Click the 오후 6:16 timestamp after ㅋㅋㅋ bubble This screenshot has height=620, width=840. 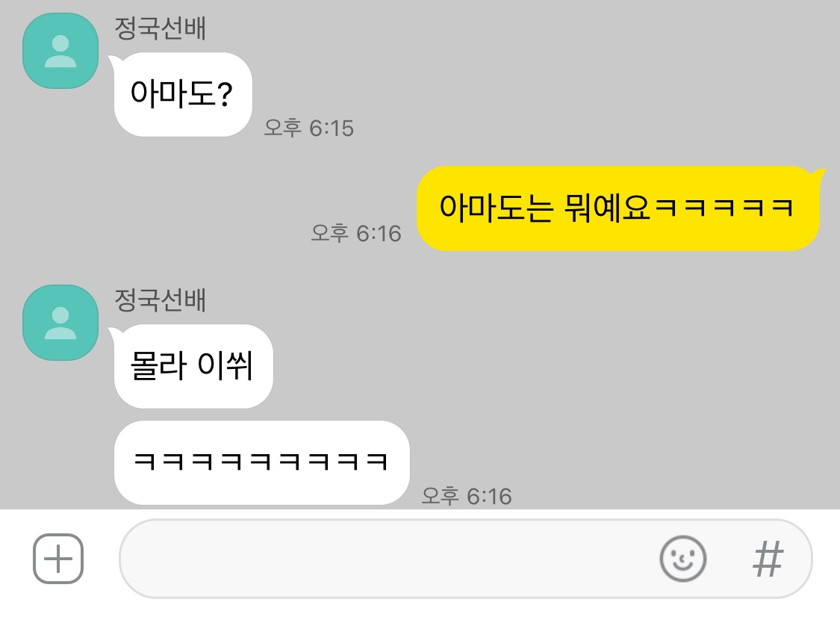click(467, 496)
